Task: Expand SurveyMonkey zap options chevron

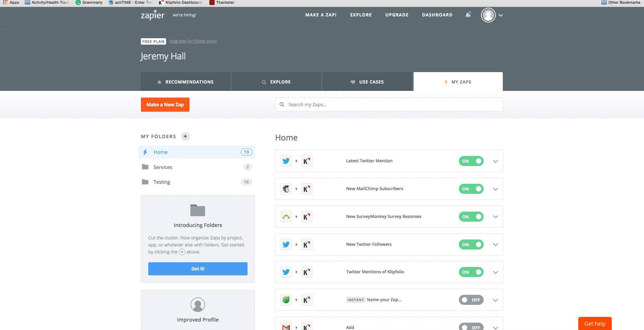Action: (495, 217)
